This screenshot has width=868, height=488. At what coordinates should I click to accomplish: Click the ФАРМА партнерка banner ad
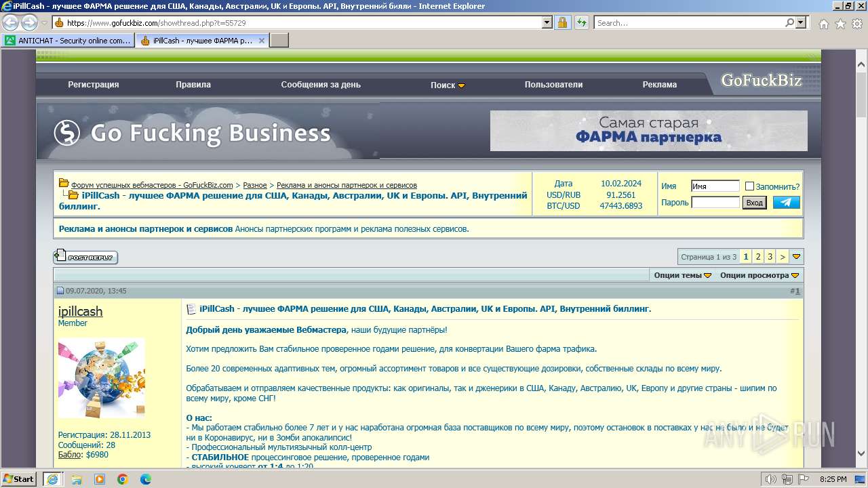(649, 131)
